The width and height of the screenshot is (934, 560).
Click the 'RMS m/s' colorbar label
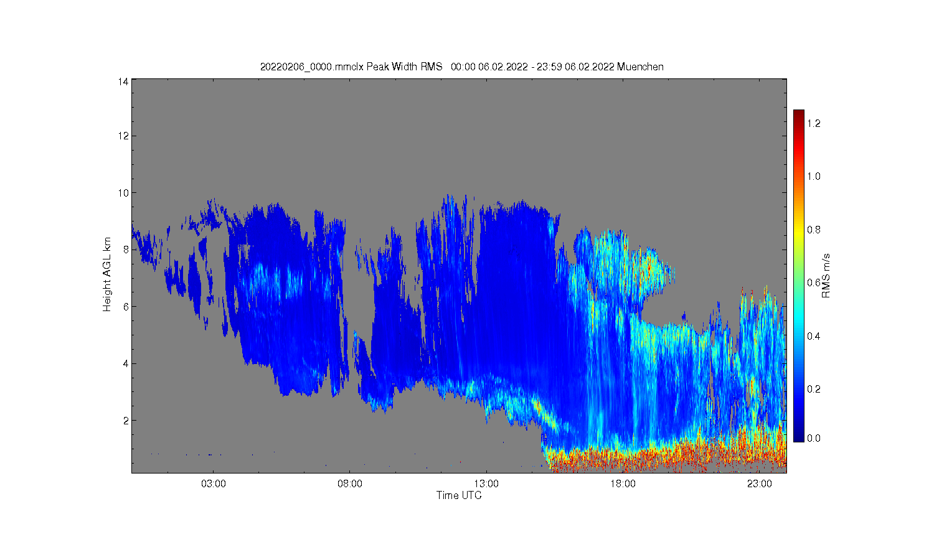click(826, 276)
